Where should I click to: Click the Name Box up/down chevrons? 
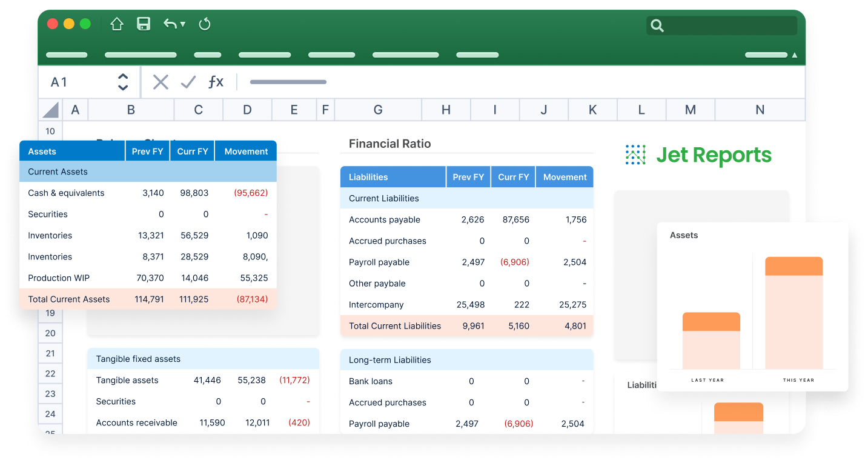(x=122, y=82)
